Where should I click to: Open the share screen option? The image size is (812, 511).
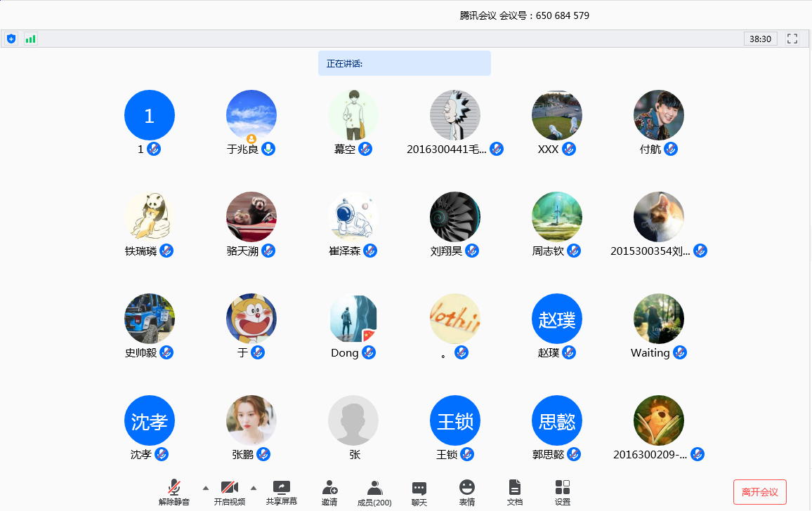[x=281, y=493]
